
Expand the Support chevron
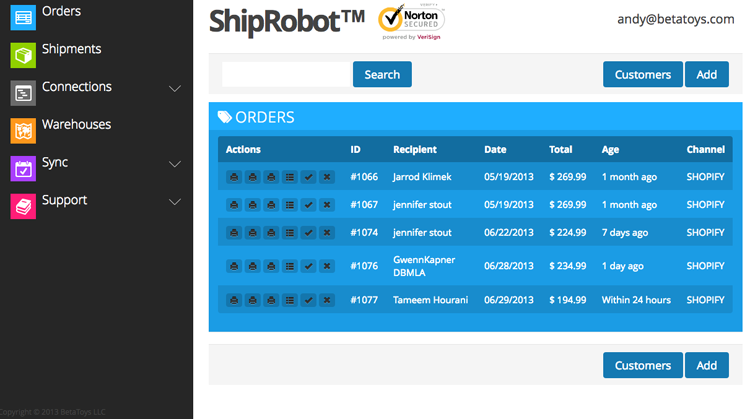(x=175, y=202)
